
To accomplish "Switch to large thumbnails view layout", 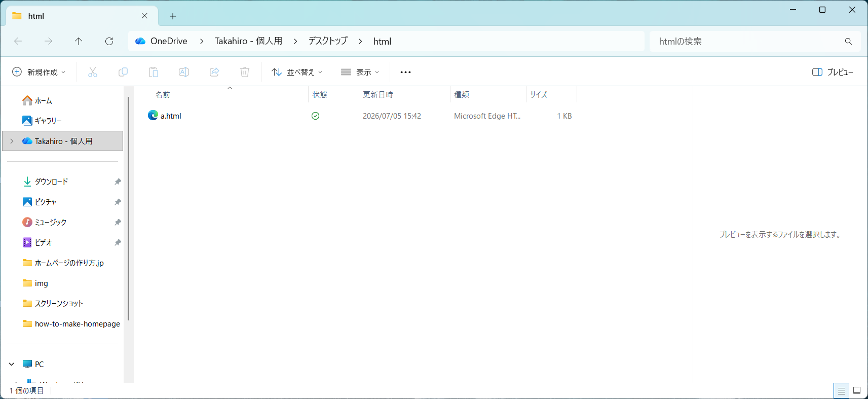I will coord(857,390).
